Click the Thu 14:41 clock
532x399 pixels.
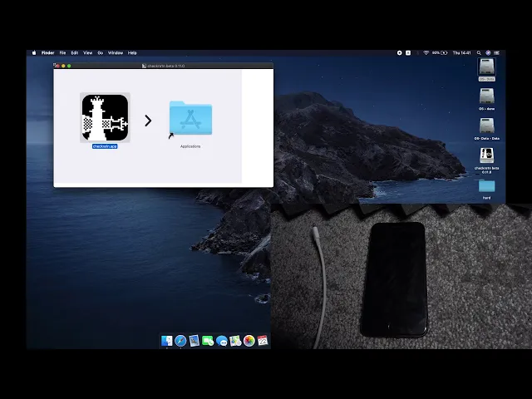click(462, 53)
